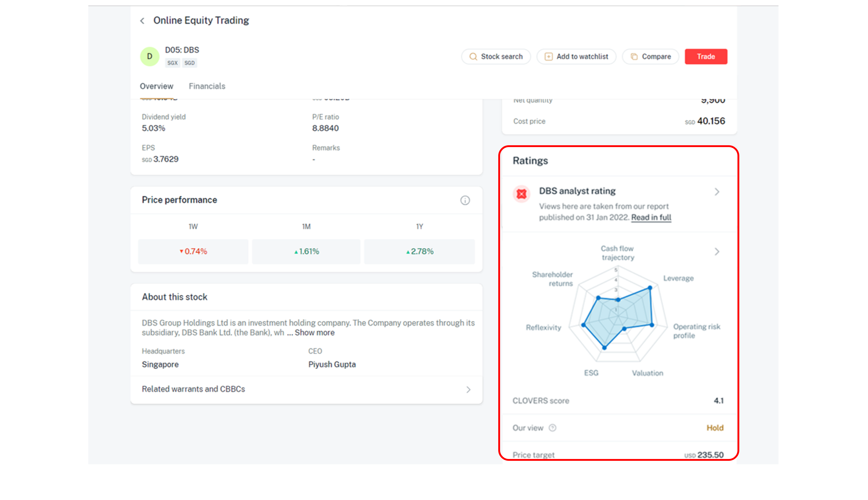Go back using the arrow beside Online Equity Trading
868x500 pixels.
pyautogui.click(x=142, y=21)
